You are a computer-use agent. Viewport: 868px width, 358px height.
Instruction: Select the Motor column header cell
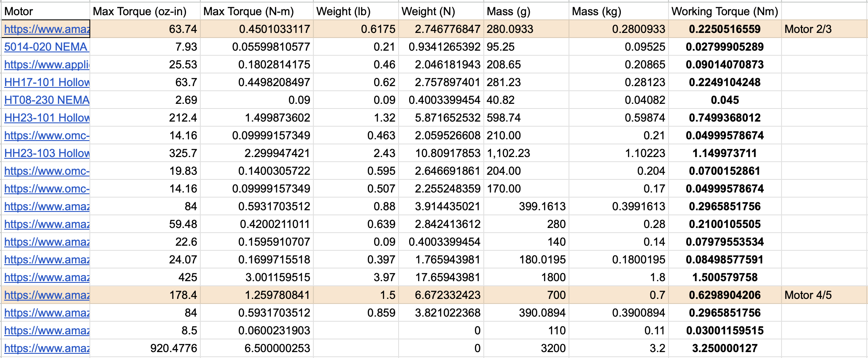tap(46, 11)
